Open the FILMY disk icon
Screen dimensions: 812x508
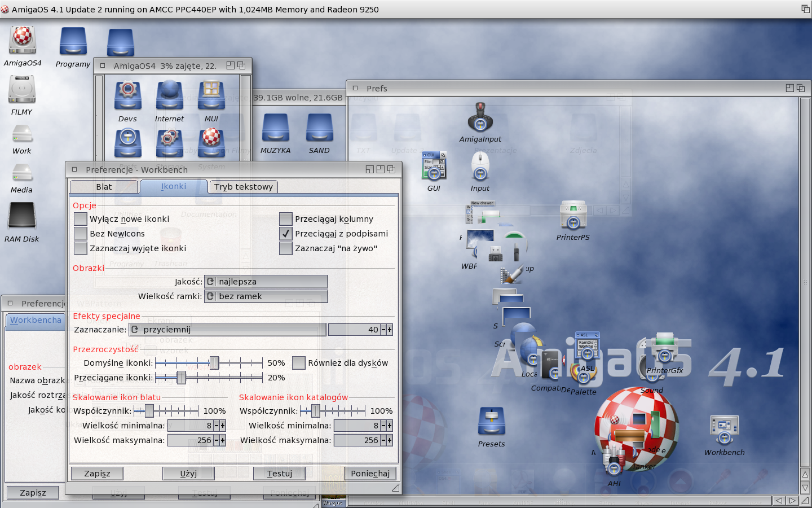click(x=22, y=90)
